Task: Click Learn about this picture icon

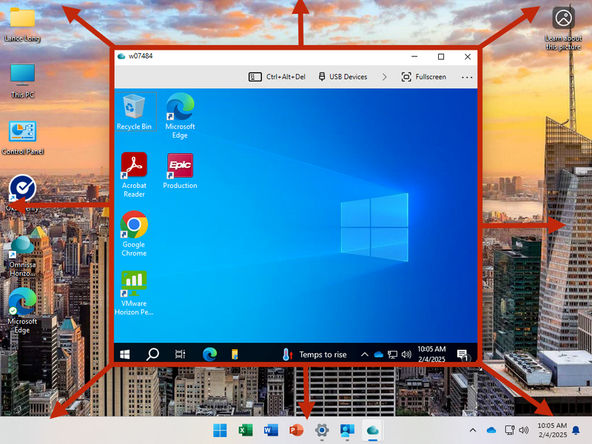Action: point(563,29)
